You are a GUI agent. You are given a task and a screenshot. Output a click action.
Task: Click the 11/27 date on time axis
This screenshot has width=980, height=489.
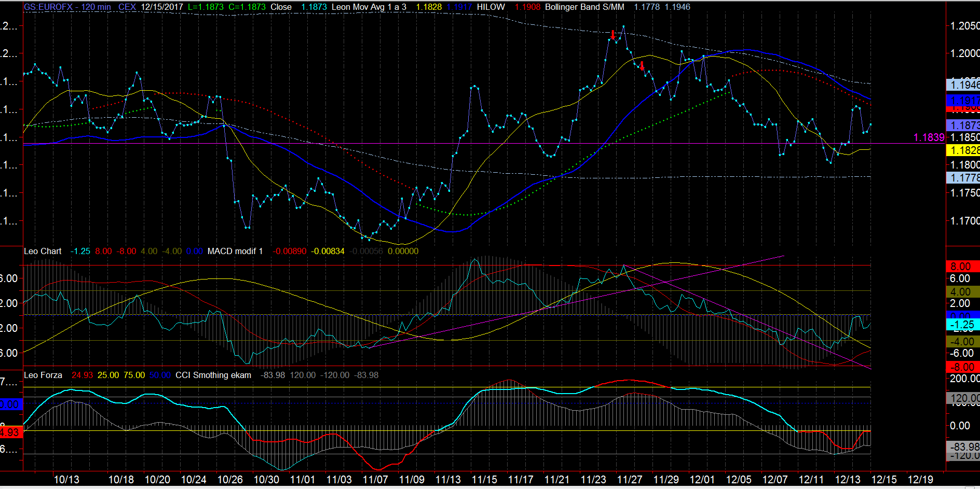630,480
